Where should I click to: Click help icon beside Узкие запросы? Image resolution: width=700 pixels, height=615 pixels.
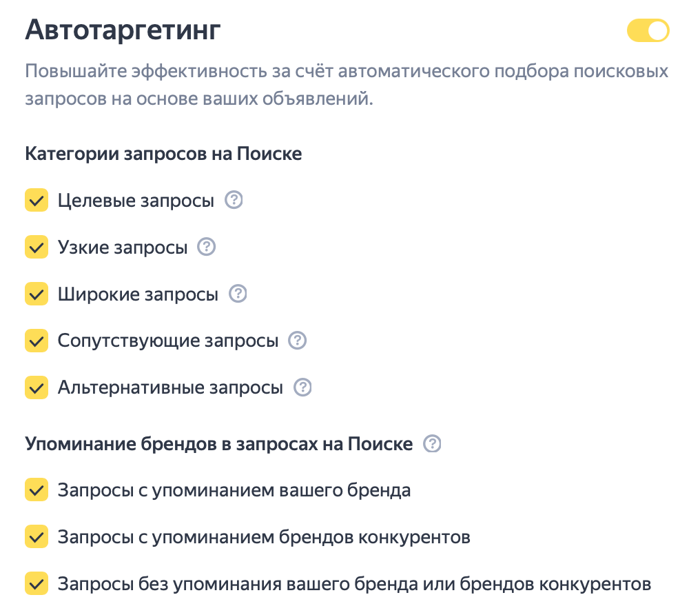pyautogui.click(x=207, y=247)
